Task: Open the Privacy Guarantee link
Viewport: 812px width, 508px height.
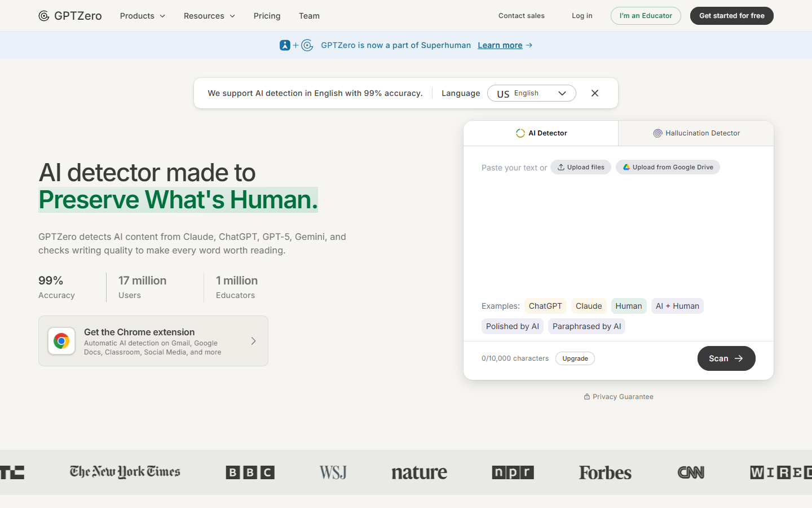Action: 619,397
